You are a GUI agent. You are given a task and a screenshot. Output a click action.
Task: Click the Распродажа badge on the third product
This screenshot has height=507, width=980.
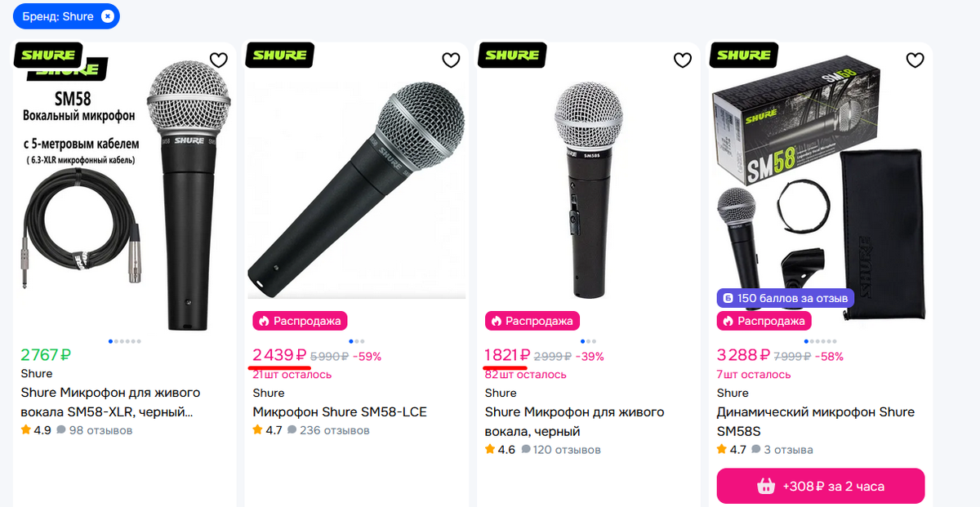pos(532,321)
